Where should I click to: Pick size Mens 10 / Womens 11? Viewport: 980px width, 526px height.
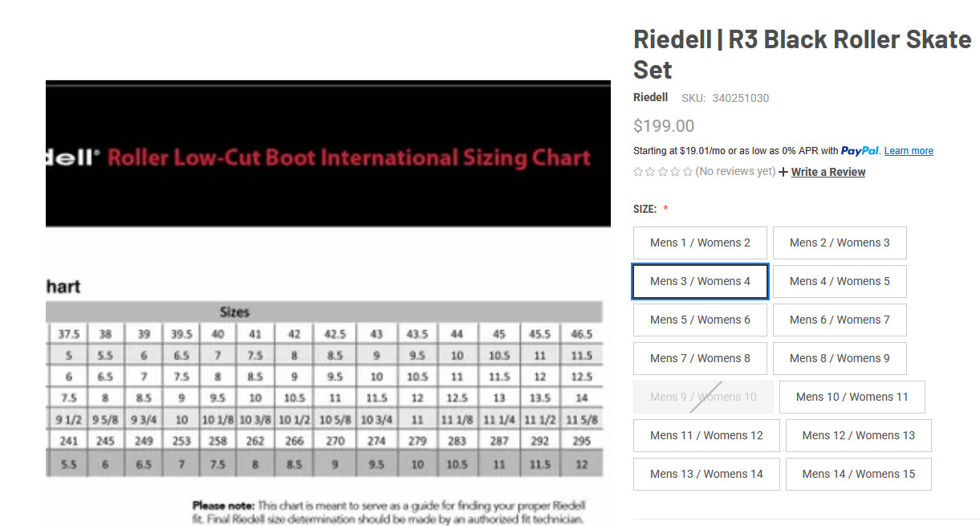coord(852,397)
